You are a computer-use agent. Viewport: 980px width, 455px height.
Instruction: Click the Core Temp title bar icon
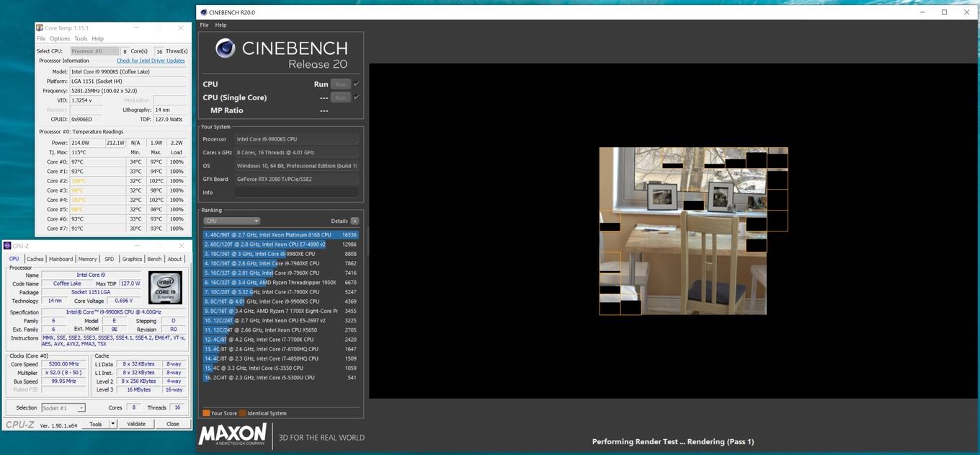tap(40, 27)
